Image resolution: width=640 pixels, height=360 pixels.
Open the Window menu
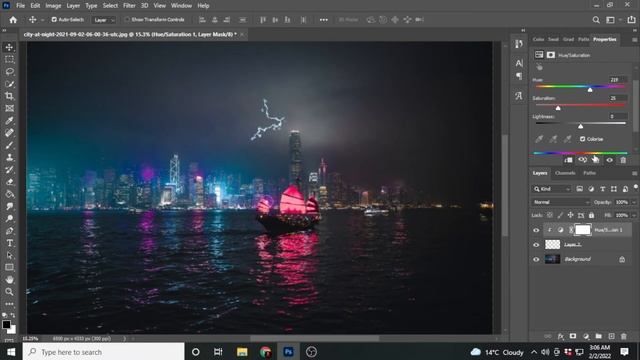pos(181,6)
